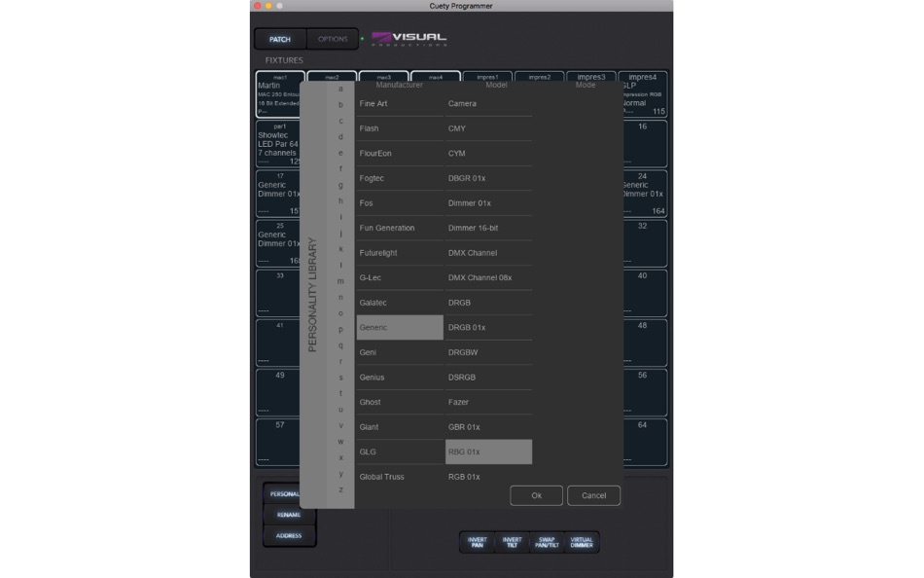Select manufacturer Fun Generation
This screenshot has height=578, width=924.
click(x=400, y=228)
